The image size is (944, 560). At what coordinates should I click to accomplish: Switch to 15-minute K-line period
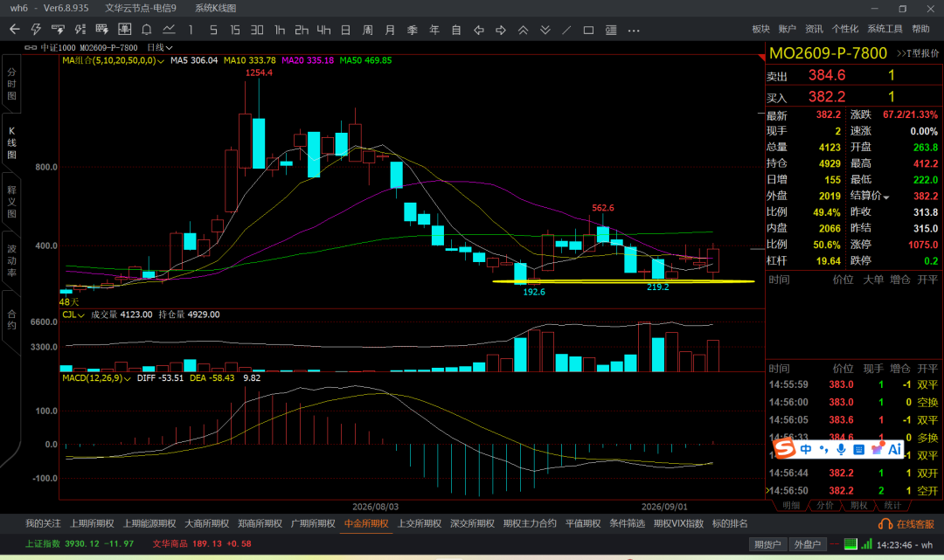[235, 30]
